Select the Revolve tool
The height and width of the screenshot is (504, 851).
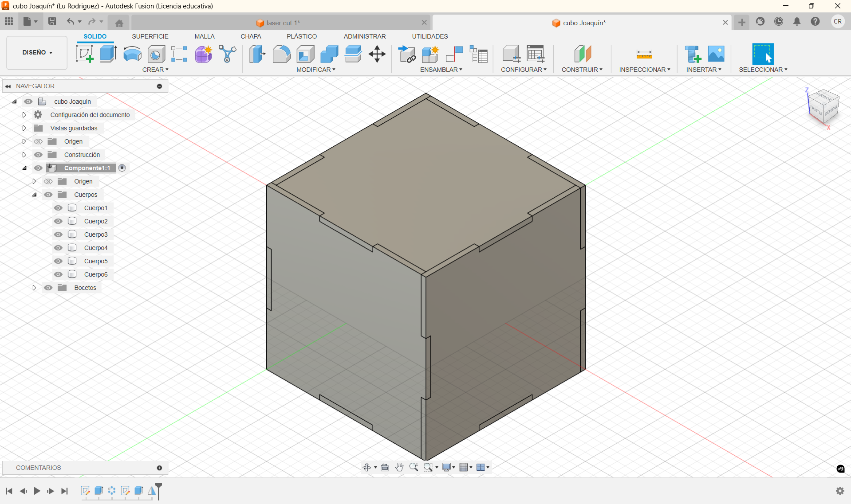pyautogui.click(x=132, y=54)
